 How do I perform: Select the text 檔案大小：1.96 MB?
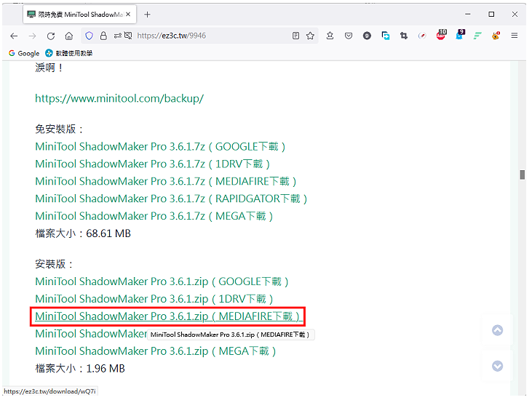pyautogui.click(x=80, y=369)
